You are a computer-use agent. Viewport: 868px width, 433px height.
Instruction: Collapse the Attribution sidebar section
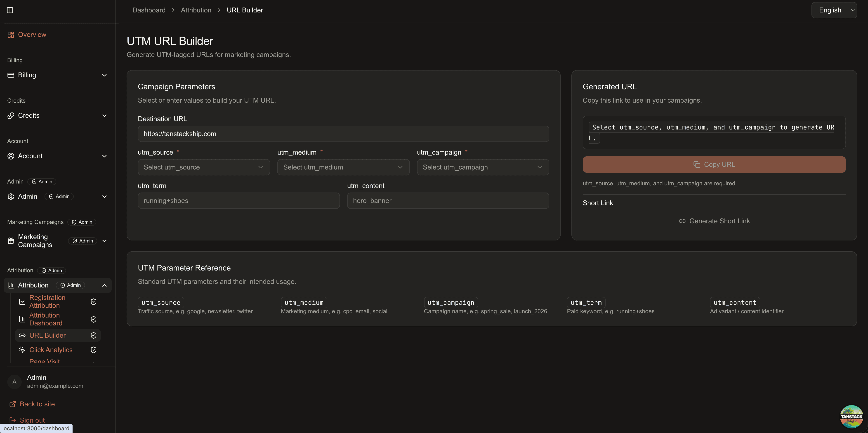coord(57,285)
